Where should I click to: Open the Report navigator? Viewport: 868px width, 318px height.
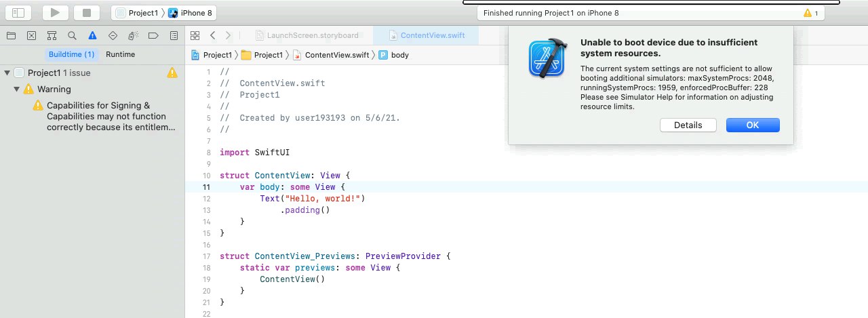pyautogui.click(x=174, y=35)
